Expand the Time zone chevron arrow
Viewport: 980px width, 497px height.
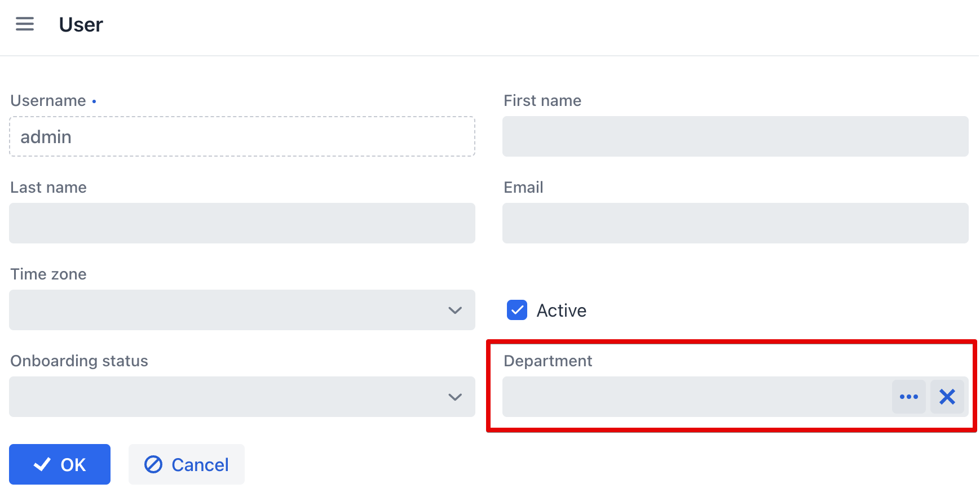tap(454, 310)
